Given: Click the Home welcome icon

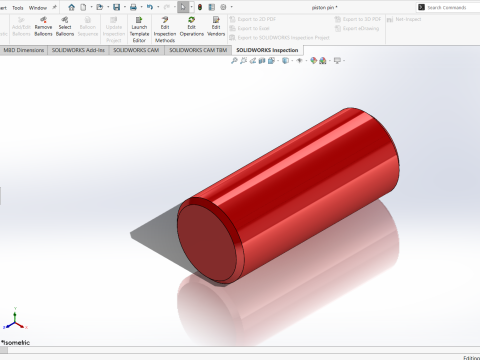Looking at the screenshot, I should pos(72,7).
